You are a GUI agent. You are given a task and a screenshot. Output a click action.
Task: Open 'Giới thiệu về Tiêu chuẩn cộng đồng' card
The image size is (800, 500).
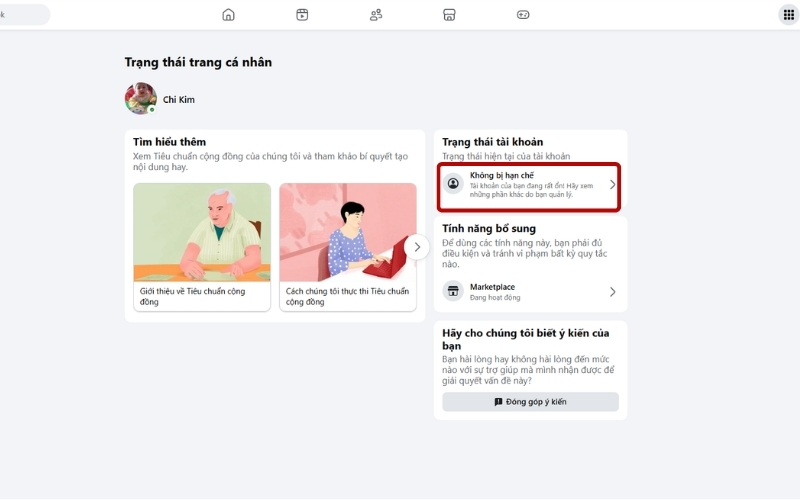coord(202,247)
